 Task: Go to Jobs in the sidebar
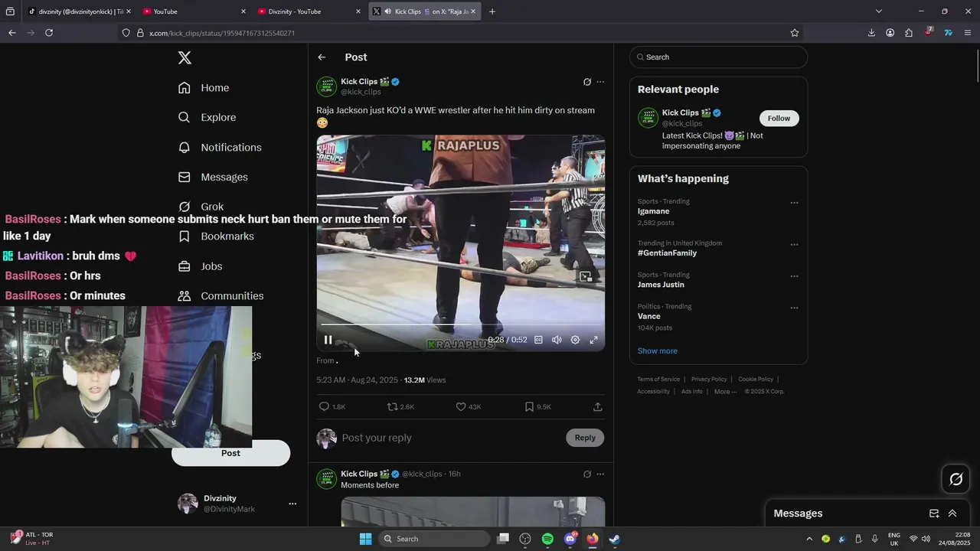click(x=200, y=266)
